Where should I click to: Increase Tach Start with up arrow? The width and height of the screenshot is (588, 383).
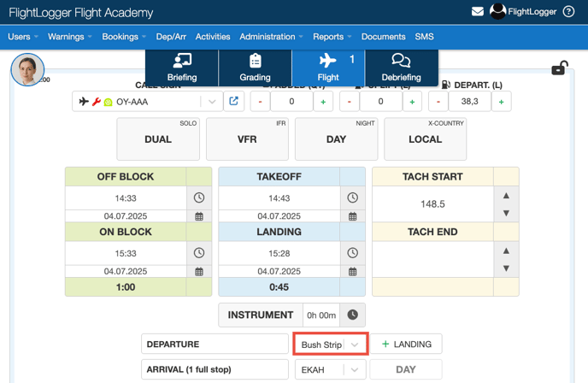click(x=506, y=196)
